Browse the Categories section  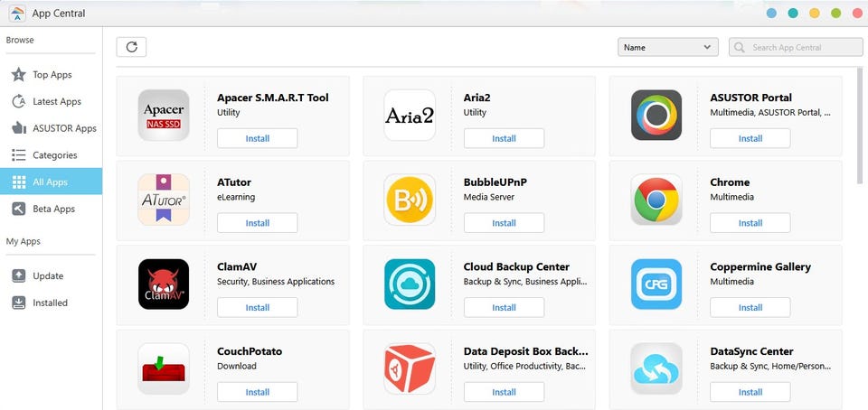click(54, 155)
